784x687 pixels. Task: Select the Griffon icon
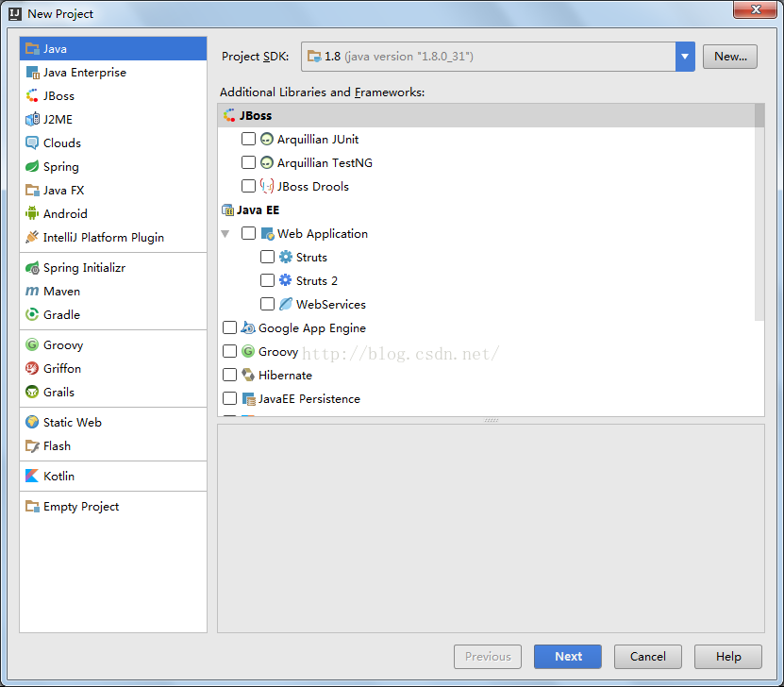32,368
